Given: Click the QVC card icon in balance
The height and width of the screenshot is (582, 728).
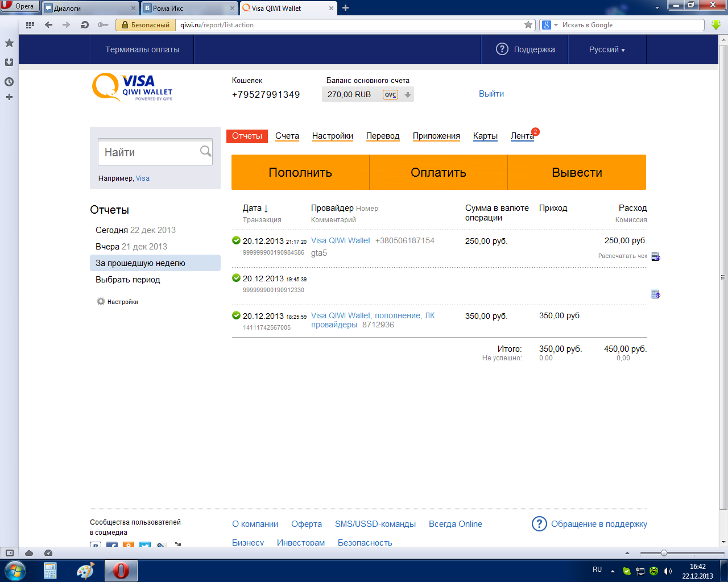Looking at the screenshot, I should click(x=390, y=95).
